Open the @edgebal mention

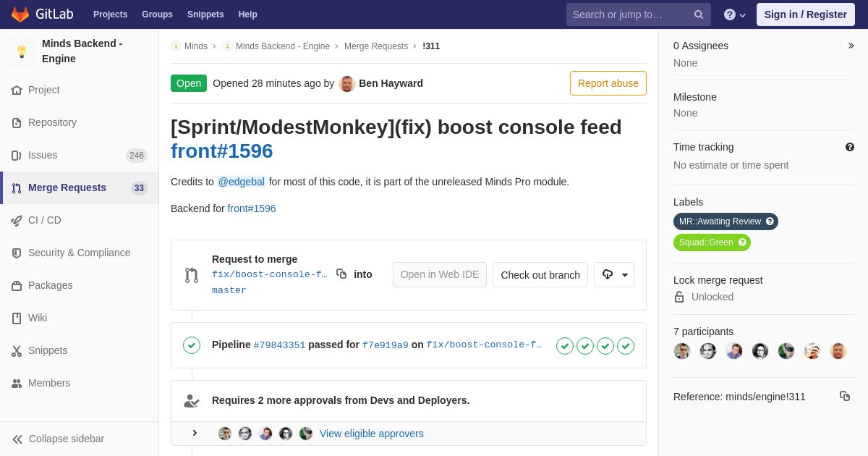pos(242,182)
